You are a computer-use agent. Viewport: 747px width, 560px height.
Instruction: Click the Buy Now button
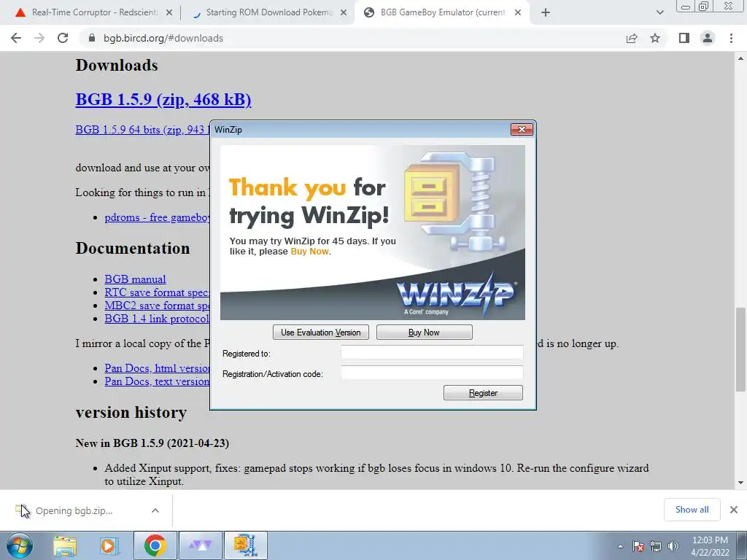click(x=424, y=332)
